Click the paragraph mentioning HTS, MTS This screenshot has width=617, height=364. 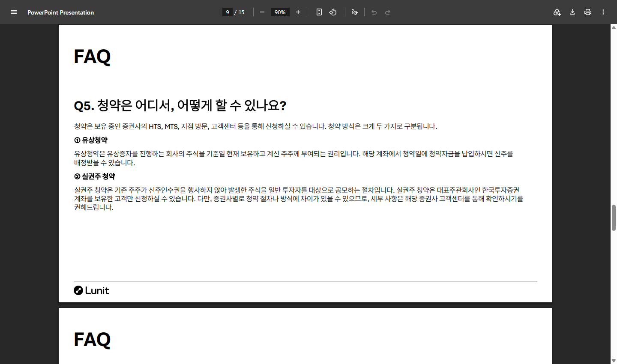pos(255,126)
